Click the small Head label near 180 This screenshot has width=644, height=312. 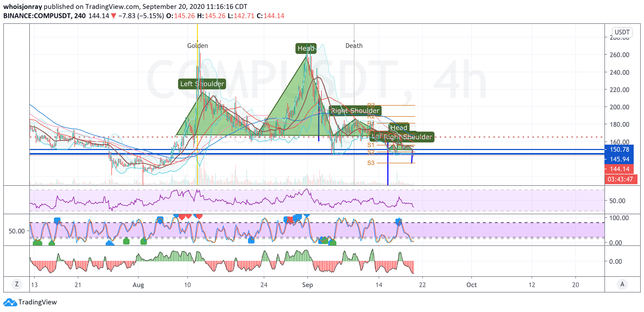pyautogui.click(x=399, y=128)
